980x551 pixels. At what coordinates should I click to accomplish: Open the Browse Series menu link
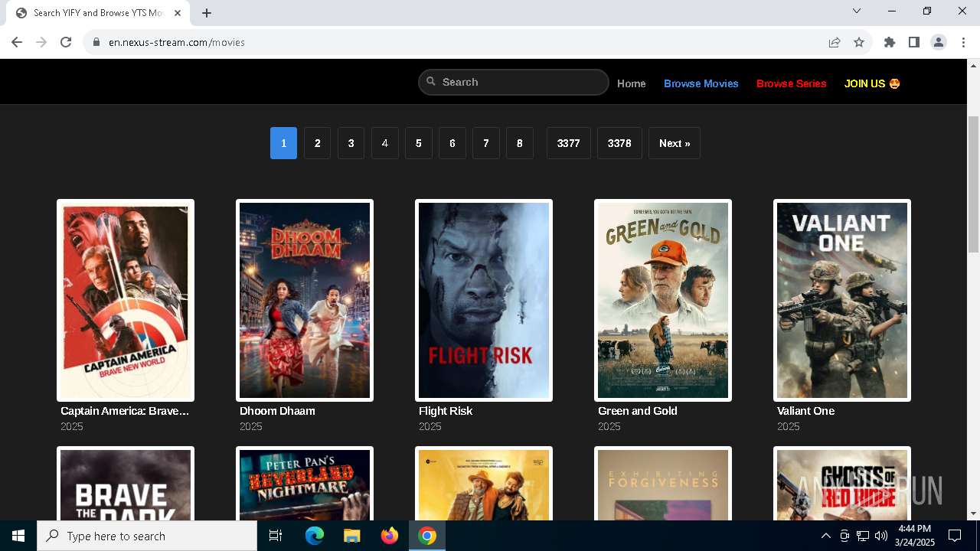[x=792, y=83]
